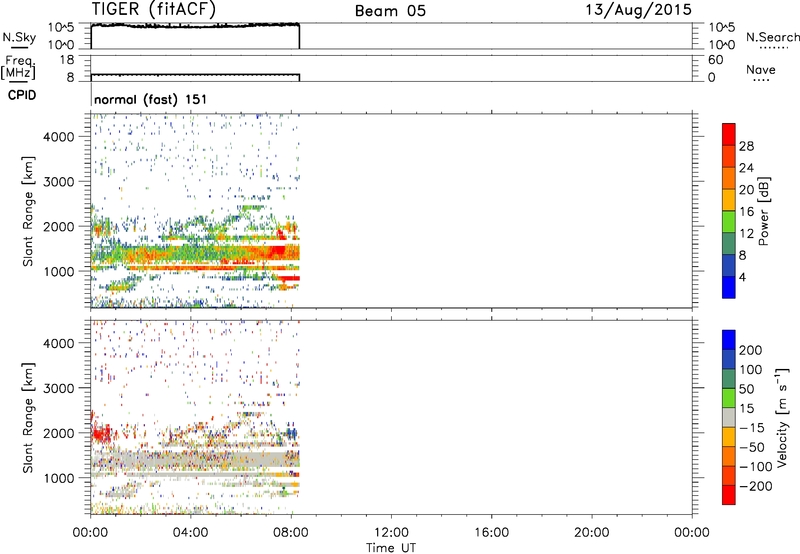Click the red swatch of power colorbar

click(x=729, y=135)
